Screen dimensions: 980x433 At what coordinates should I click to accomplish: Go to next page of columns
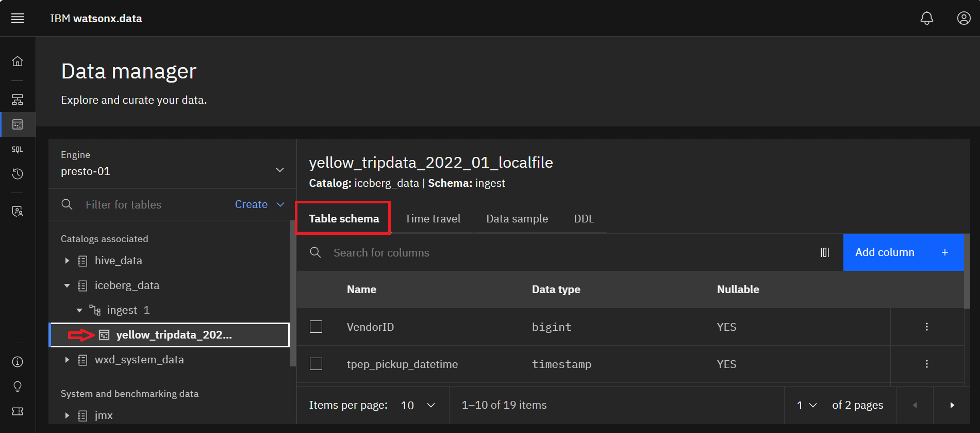952,405
